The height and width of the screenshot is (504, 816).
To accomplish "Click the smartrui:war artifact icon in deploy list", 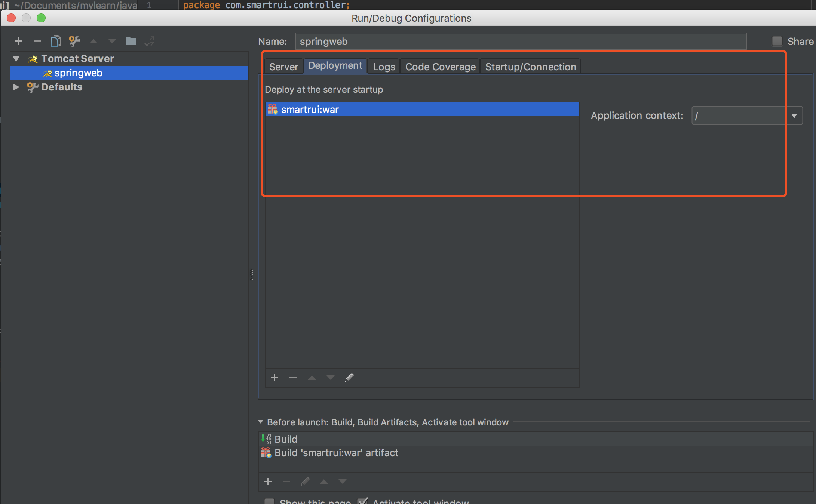I will tap(273, 109).
